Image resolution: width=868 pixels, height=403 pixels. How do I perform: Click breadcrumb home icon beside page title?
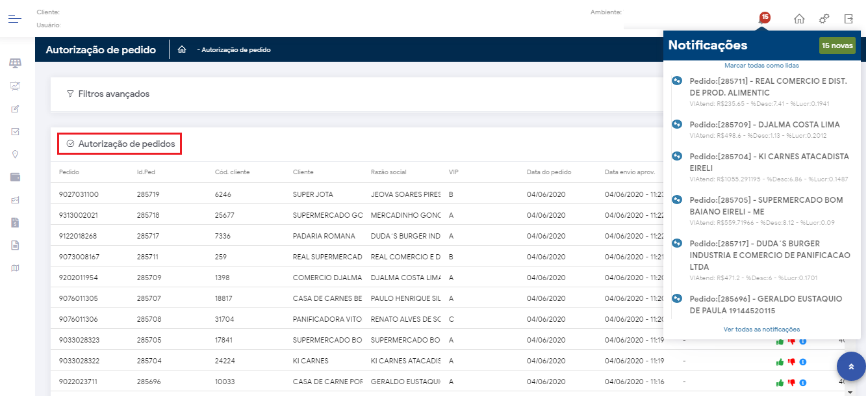(x=182, y=49)
